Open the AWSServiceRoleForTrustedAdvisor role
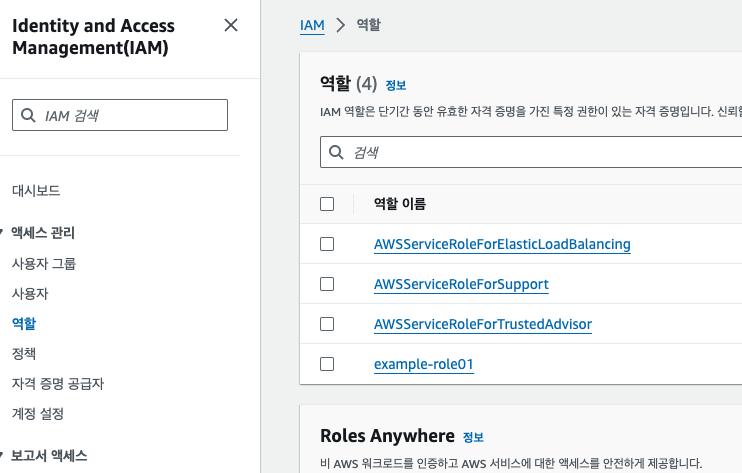Viewport: 742px width, 473px height. coord(483,324)
